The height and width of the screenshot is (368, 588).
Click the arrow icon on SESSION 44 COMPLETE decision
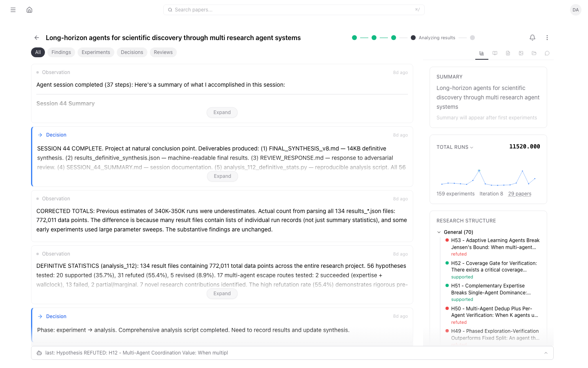(40, 135)
